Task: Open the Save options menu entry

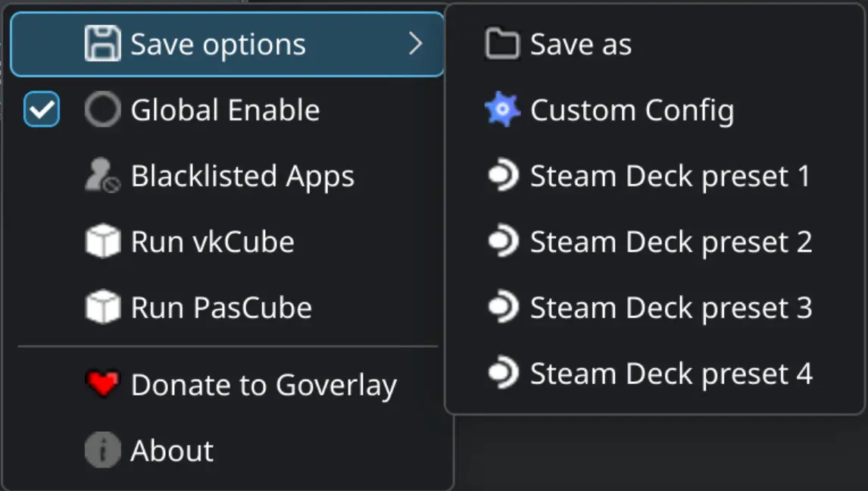Action: coord(218,44)
